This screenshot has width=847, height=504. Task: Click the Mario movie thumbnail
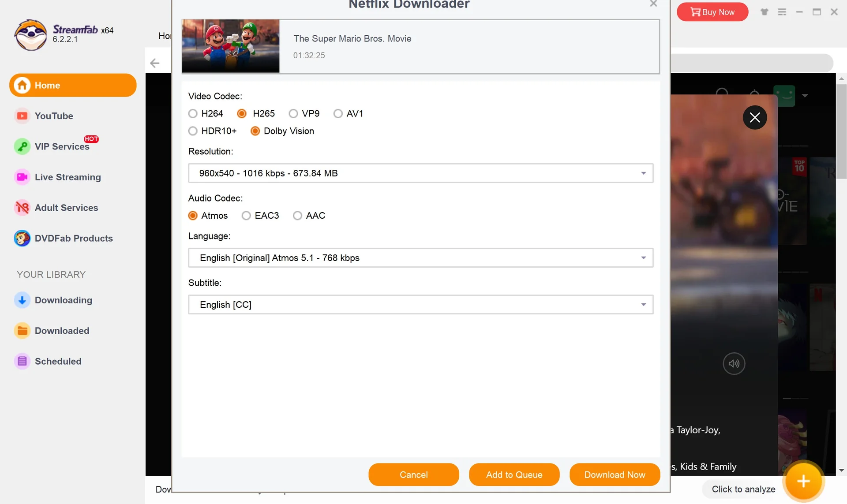tap(231, 46)
